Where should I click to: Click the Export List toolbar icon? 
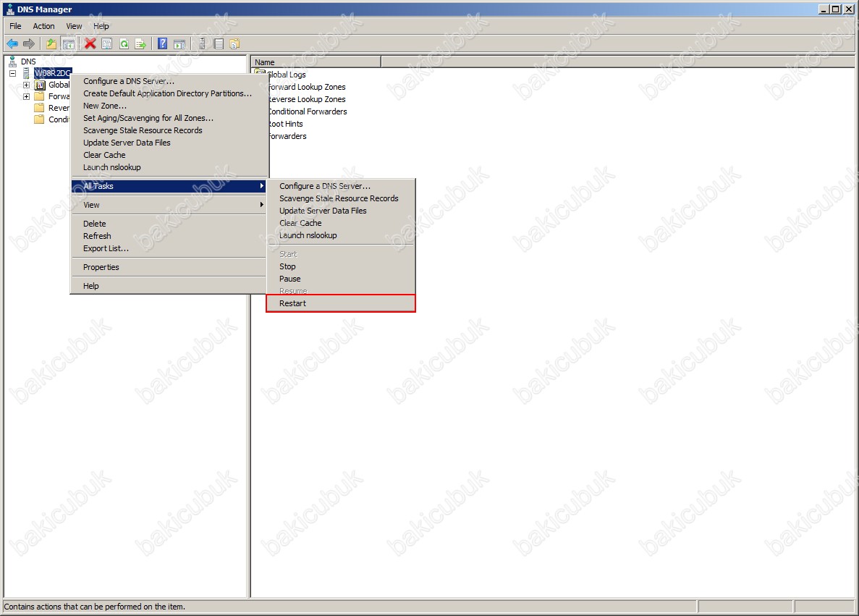pyautogui.click(x=141, y=44)
